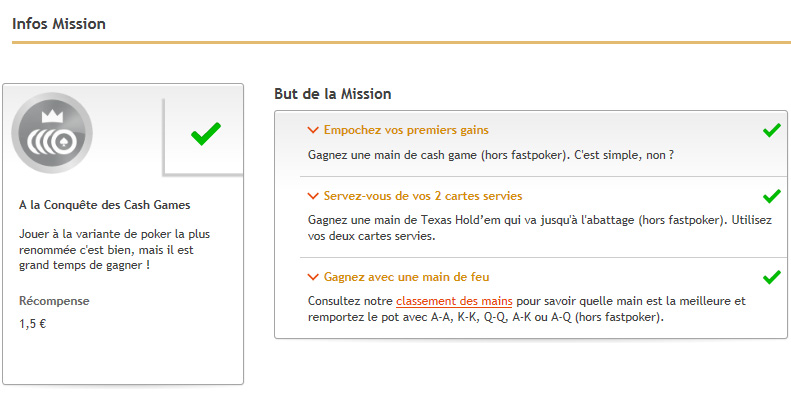791x403 pixels.
Task: Collapse the Gagnez avec une main de feu chevron
Action: [313, 277]
